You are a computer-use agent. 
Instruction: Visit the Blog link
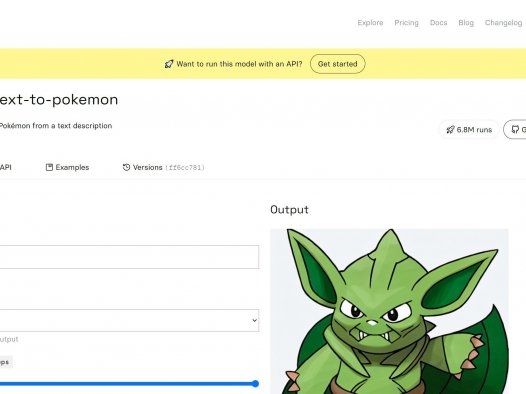point(466,23)
